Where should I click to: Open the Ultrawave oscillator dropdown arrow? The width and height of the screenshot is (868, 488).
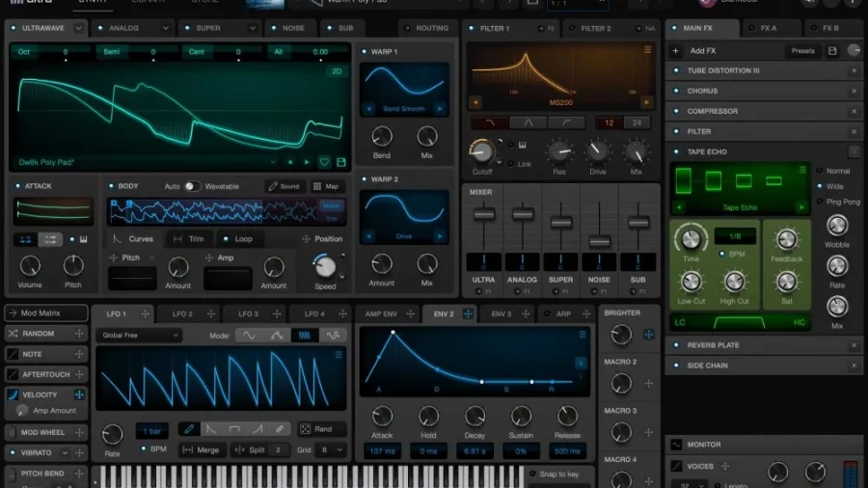(79, 28)
